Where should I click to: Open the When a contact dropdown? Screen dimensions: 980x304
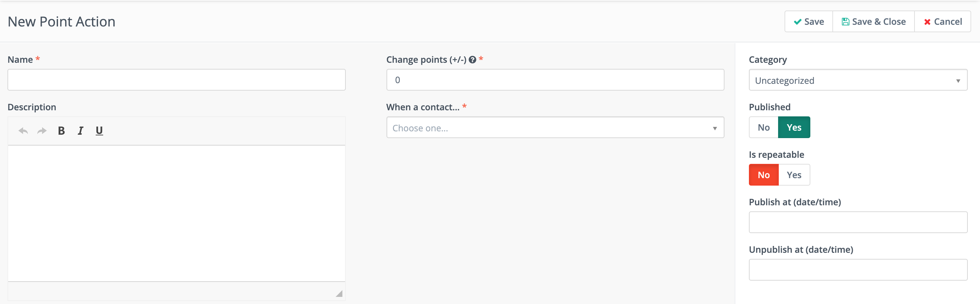(555, 128)
